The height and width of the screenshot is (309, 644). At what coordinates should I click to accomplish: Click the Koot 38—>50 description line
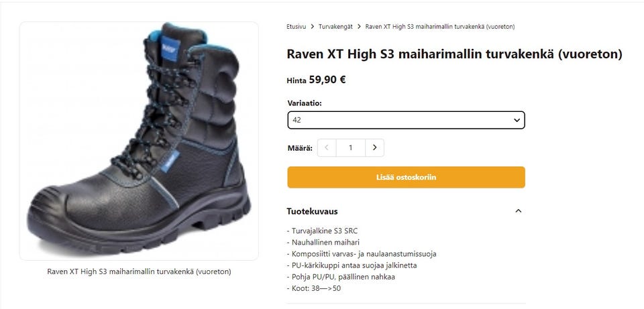point(314,288)
